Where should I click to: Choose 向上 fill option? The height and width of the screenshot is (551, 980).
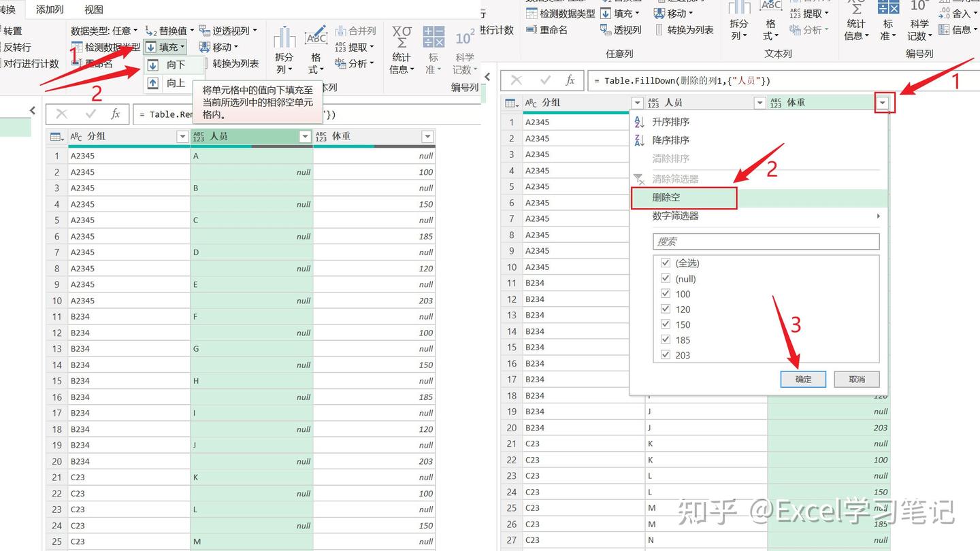174,83
